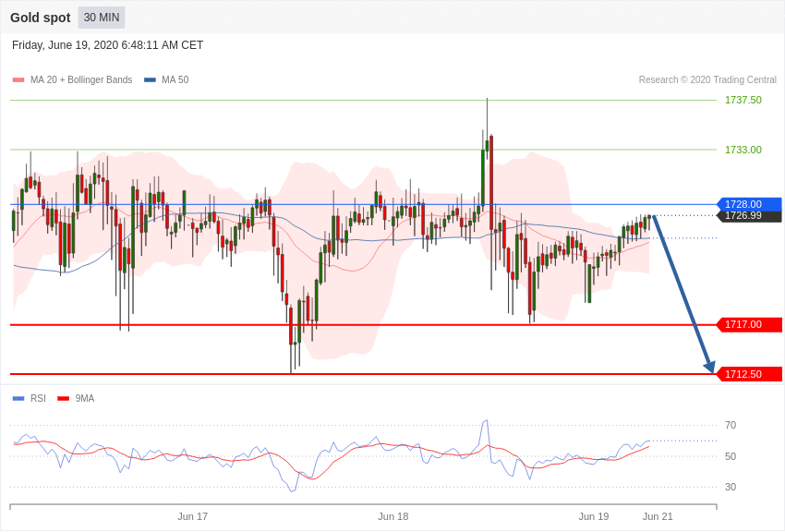Click the 9MA legend label
Viewport: 785px width, 532px height.
[85, 398]
